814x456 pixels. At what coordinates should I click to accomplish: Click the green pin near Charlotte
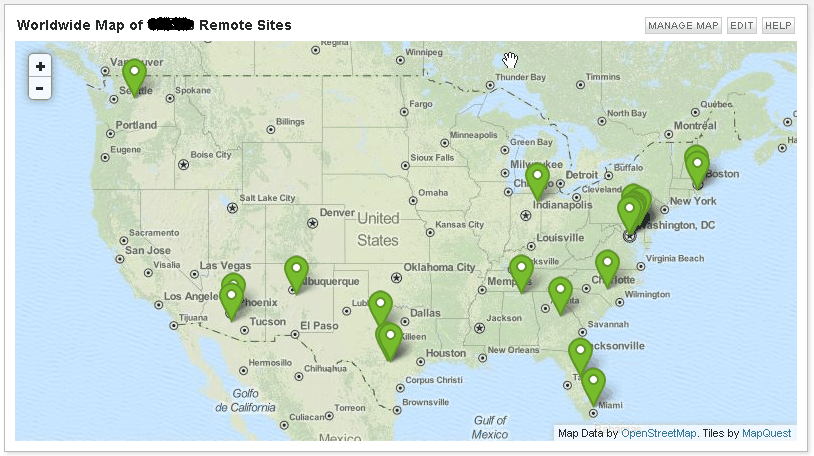click(x=607, y=269)
